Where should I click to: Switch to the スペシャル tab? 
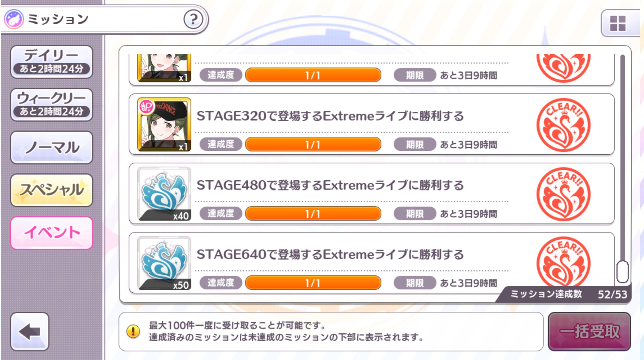tap(52, 190)
